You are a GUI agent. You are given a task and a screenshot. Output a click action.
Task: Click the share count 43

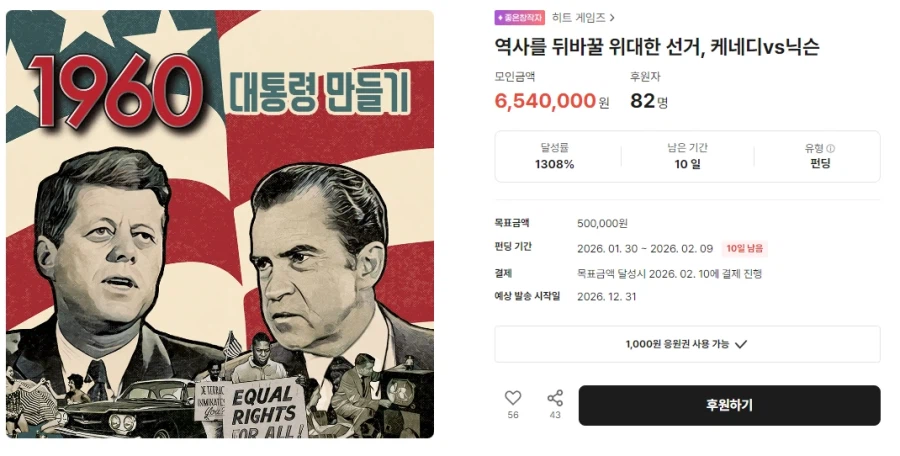pos(555,416)
